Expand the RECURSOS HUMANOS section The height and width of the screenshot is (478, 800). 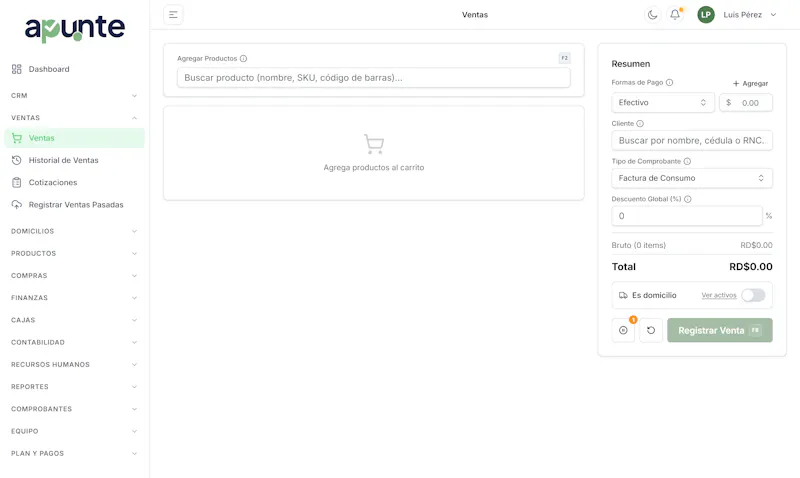click(74, 364)
